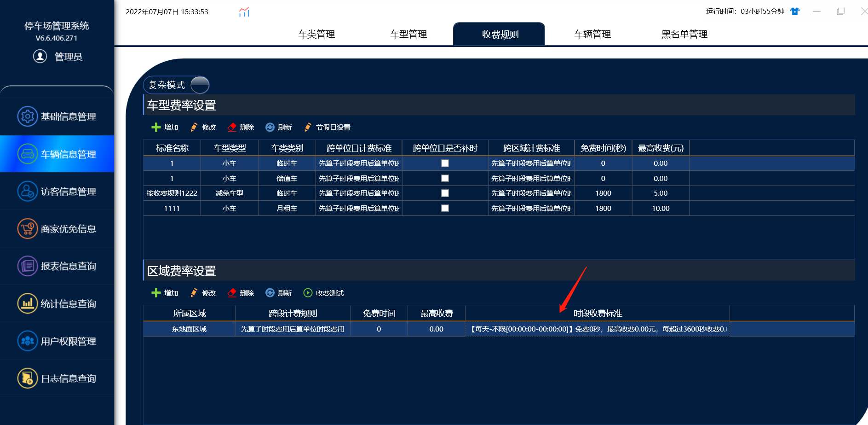Open 访客信息管理 visitor icon
The image size is (868, 425).
click(x=28, y=191)
